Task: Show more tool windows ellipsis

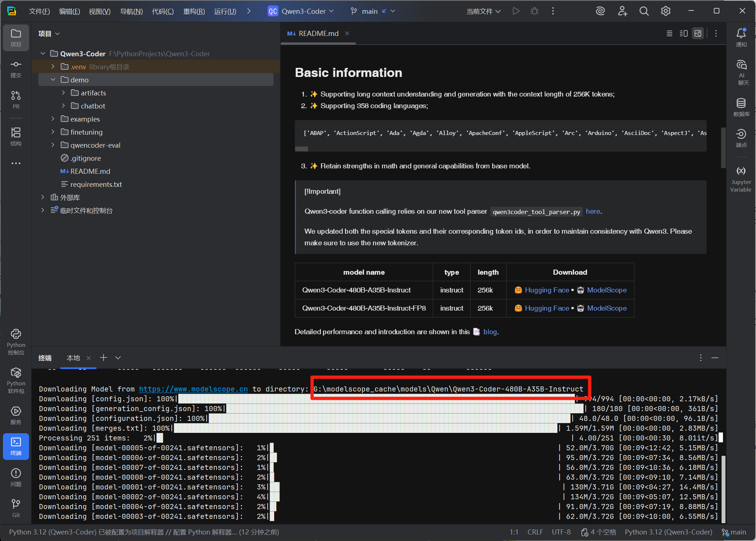Action: pos(16,163)
